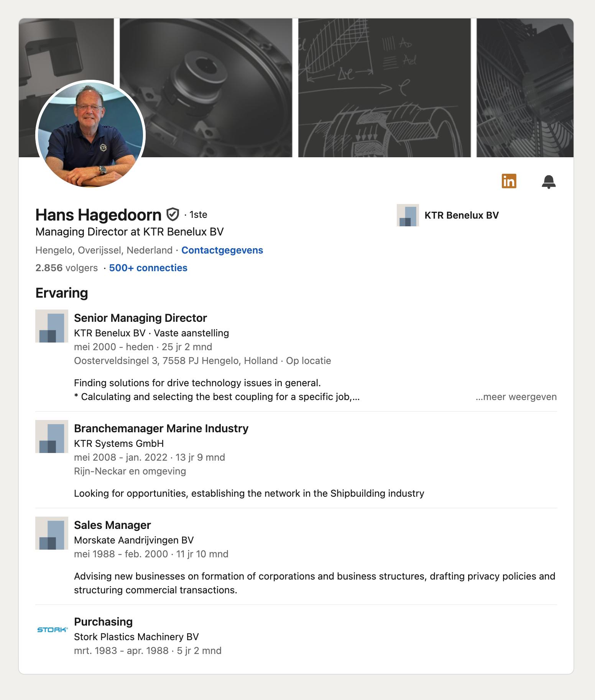Image resolution: width=595 pixels, height=700 pixels.
Task: Click the Sales Manager position title
Action: [x=112, y=525]
